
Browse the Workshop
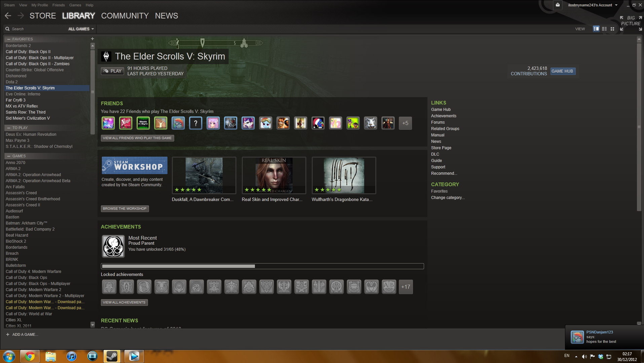pyautogui.click(x=125, y=209)
